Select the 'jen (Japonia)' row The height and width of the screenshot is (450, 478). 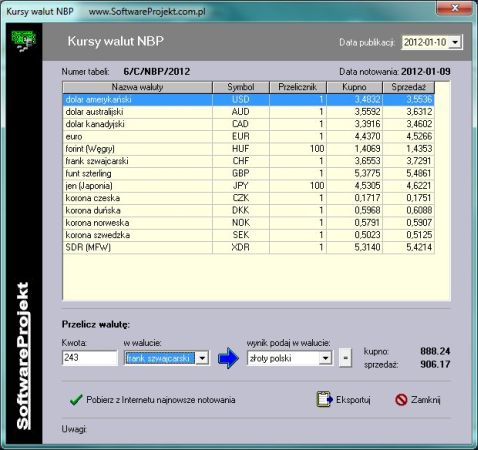(248, 186)
